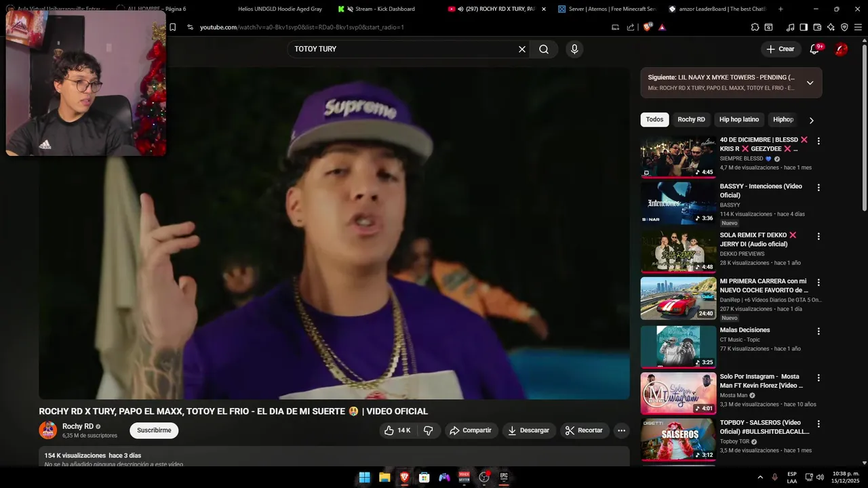Open the GTA 'MI PRIMERA CARRERA' thumbnail
Viewport: 868px width, 488px height.
click(x=678, y=298)
